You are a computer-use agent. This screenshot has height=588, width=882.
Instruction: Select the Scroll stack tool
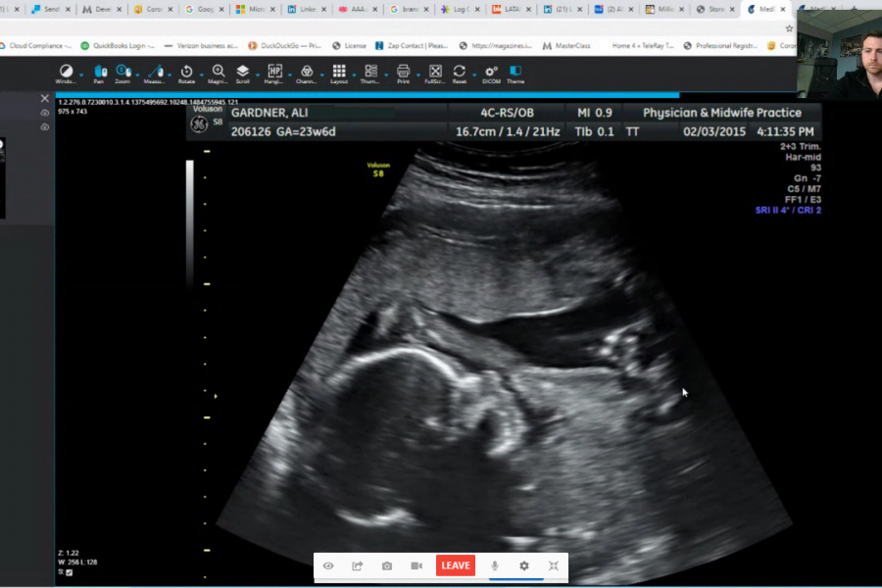pyautogui.click(x=243, y=73)
